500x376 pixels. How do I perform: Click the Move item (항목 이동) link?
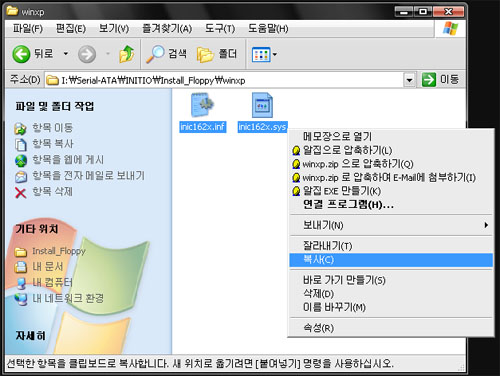pos(52,128)
